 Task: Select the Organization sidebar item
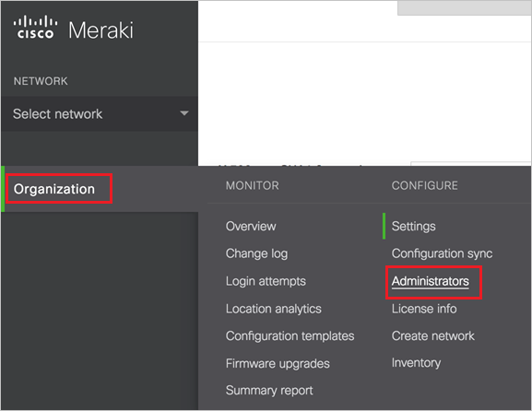(x=54, y=189)
